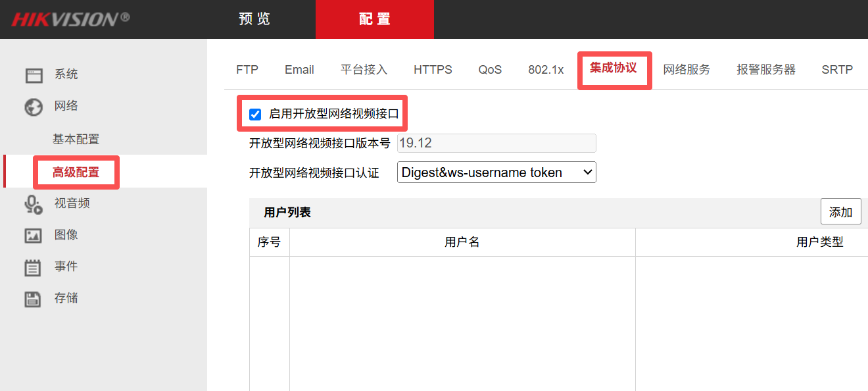Click the System (系统) window icon
This screenshot has width=868, height=391.
click(x=34, y=75)
